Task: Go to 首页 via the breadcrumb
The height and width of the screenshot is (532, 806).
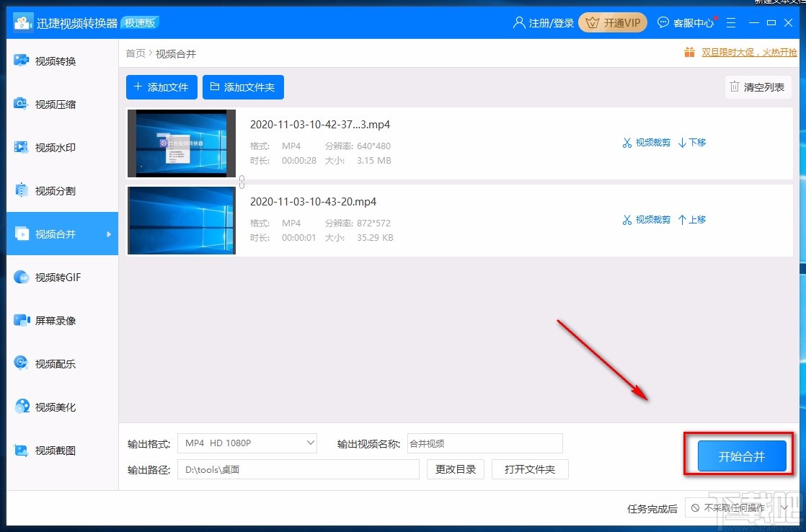Action: click(135, 53)
